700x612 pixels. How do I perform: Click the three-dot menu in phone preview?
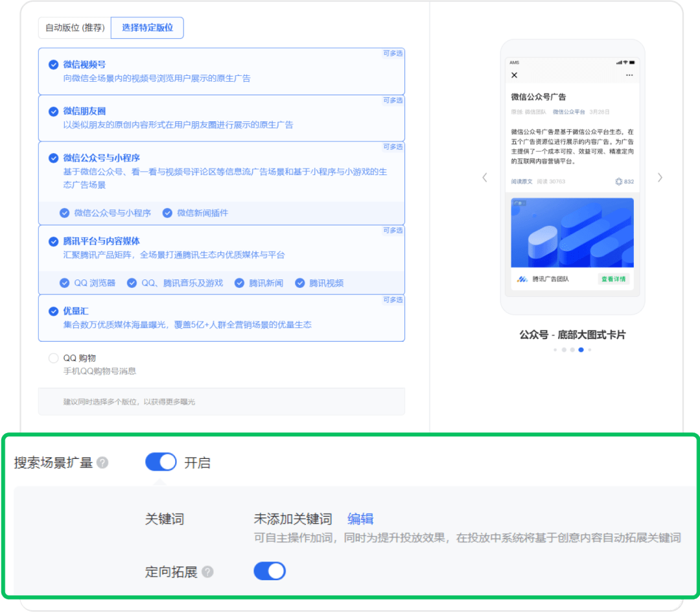pos(629,75)
